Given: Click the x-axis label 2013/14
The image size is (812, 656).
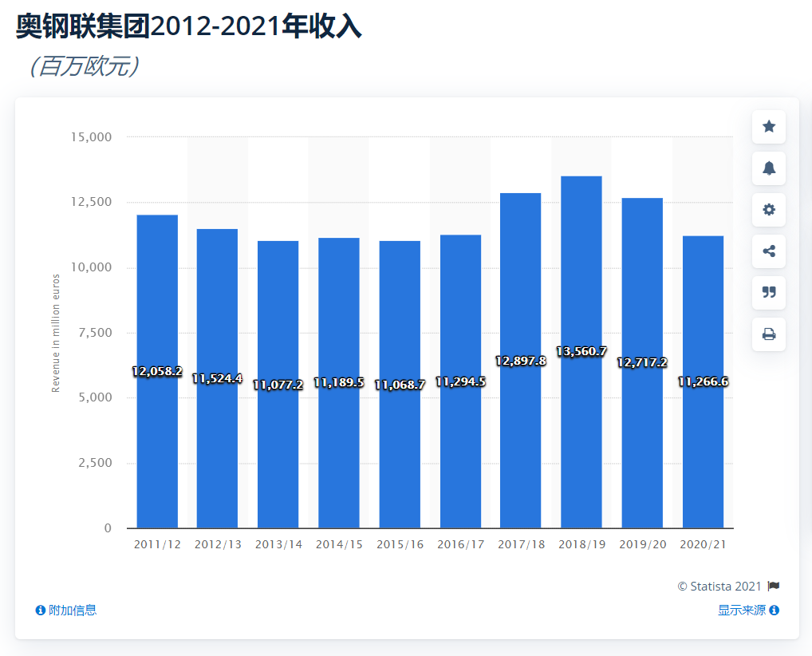Looking at the screenshot, I should 278,544.
